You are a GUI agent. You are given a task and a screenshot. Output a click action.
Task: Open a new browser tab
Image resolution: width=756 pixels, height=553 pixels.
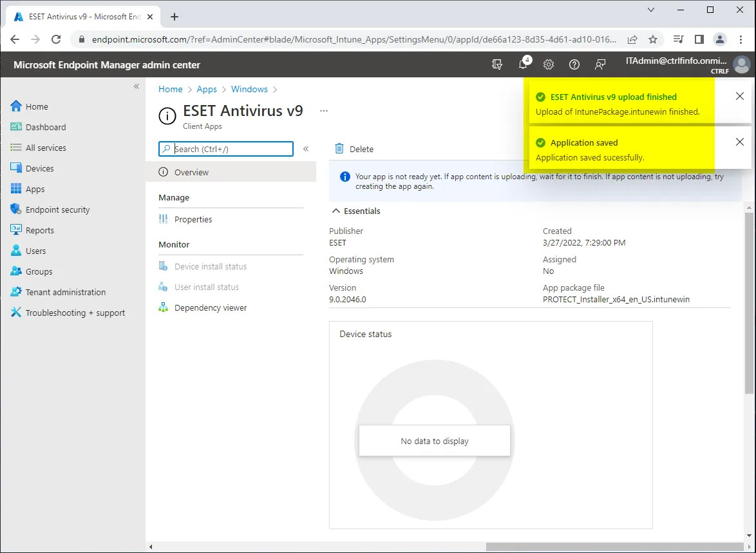coord(175,17)
